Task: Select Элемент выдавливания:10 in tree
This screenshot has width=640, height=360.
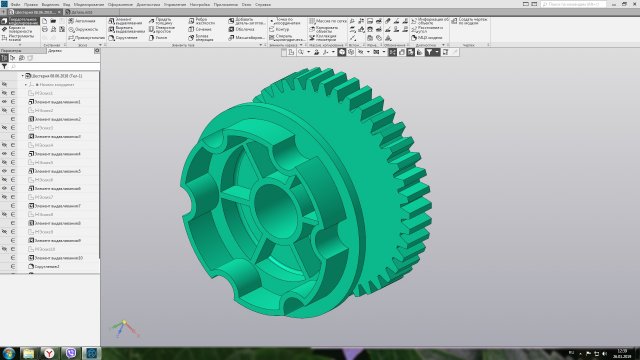Action: [x=56, y=258]
